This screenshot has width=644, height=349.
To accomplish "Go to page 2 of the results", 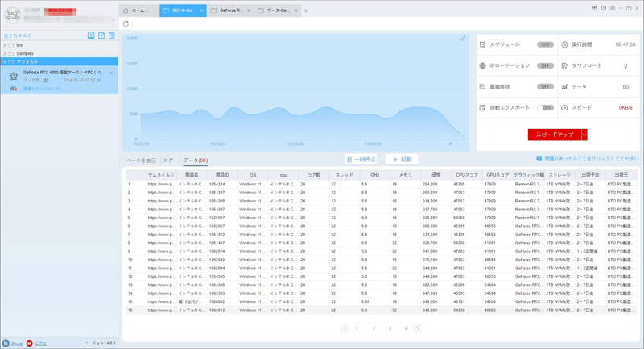I will 374,328.
